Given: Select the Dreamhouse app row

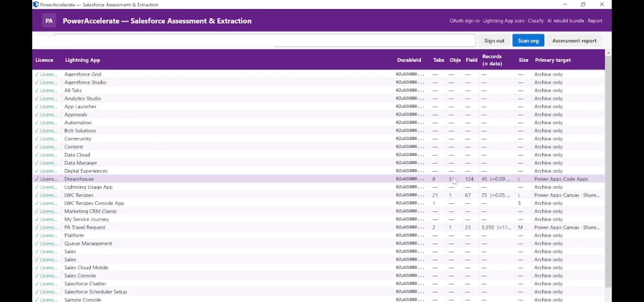Looking at the screenshot, I should tap(319, 179).
